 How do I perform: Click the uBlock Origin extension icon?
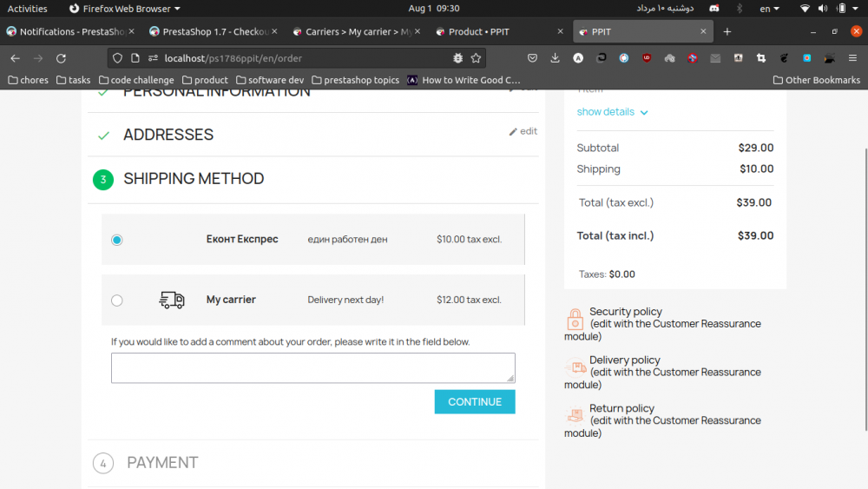pos(647,58)
